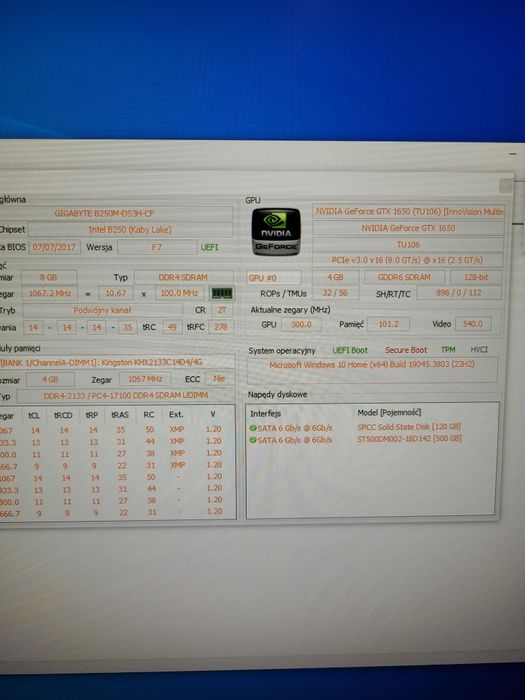Click the TU106 GPU codename field
Viewport: 525px width, 700px height.
click(x=408, y=245)
